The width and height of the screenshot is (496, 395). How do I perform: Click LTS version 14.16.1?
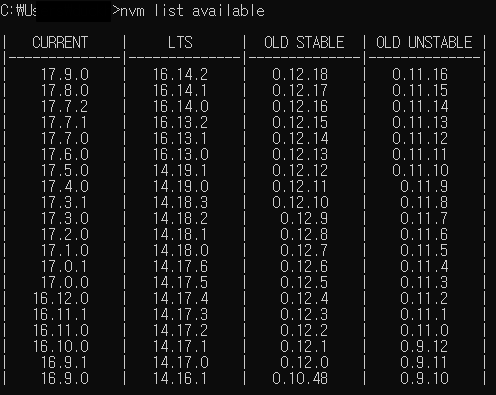[x=180, y=378]
